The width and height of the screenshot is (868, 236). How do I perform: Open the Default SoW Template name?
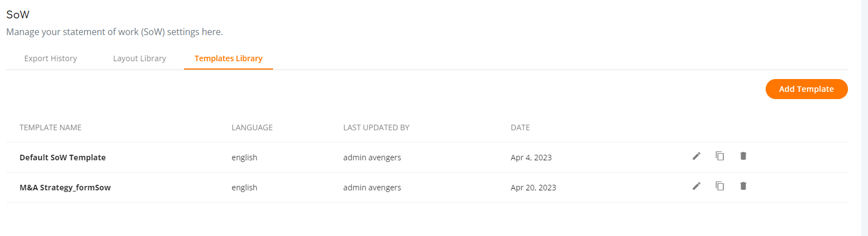click(62, 158)
